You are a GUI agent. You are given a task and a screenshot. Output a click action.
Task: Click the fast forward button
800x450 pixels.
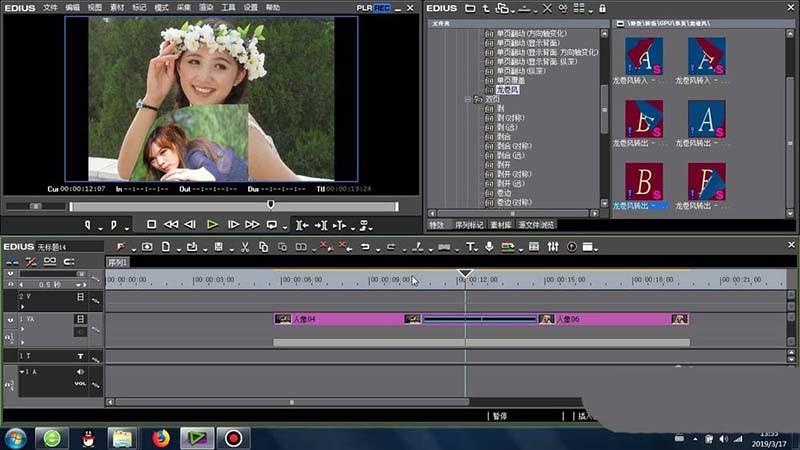(251, 225)
